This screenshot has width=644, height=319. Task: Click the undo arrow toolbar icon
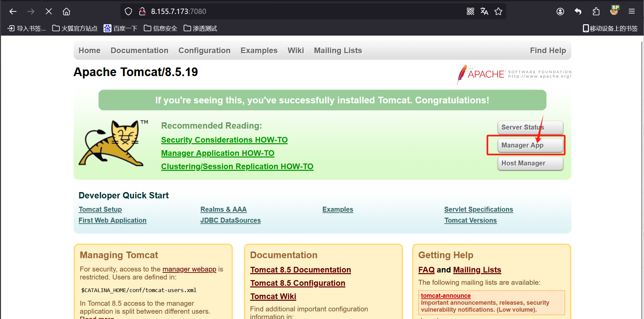(x=578, y=12)
